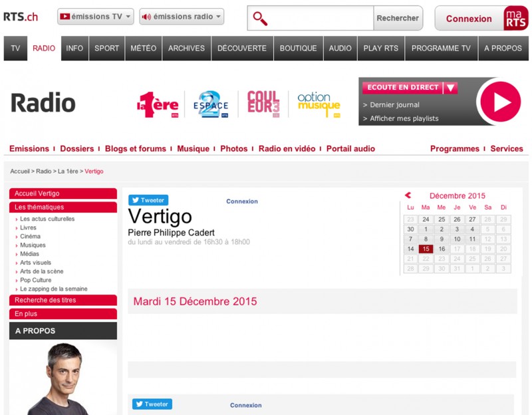Select highlighted December 15 in calendar
Screen dimensions: 532x415
(426, 249)
